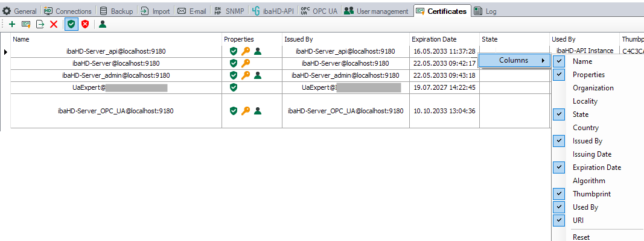644x241 pixels.
Task: Enable the Country column menu entry
Action: pos(585,128)
